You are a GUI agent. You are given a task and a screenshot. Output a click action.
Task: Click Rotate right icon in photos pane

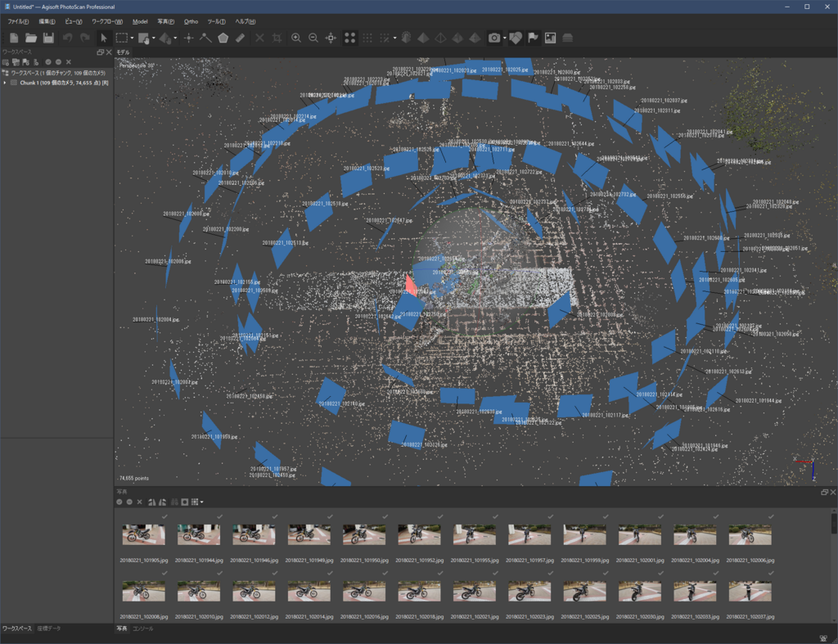[163, 502]
